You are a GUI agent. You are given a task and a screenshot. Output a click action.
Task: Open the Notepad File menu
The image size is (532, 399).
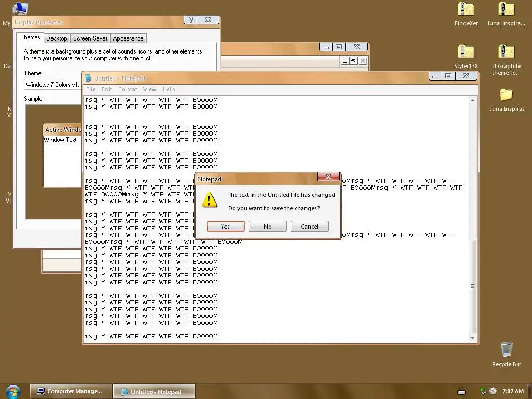[x=90, y=89]
